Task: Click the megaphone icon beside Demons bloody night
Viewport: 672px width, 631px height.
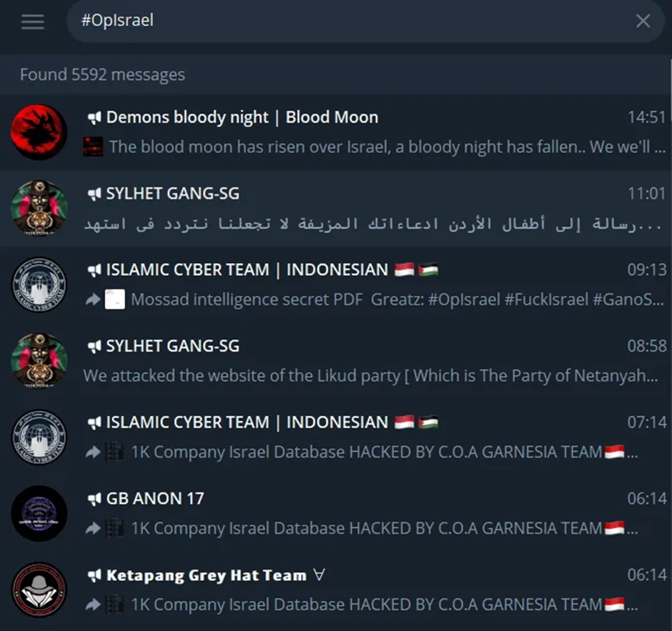Action: [94, 117]
